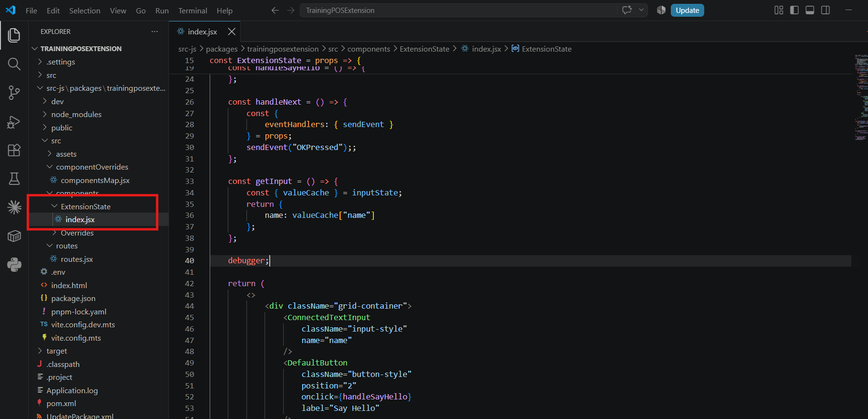Viewport: 868px width, 419px height.
Task: Open pom.xml file
Action: [x=98, y=404]
